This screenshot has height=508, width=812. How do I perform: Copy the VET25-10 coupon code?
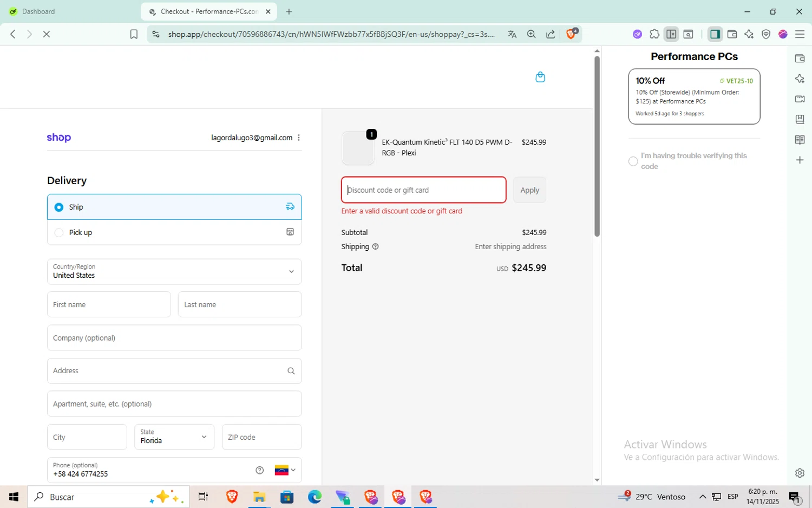[736, 81]
